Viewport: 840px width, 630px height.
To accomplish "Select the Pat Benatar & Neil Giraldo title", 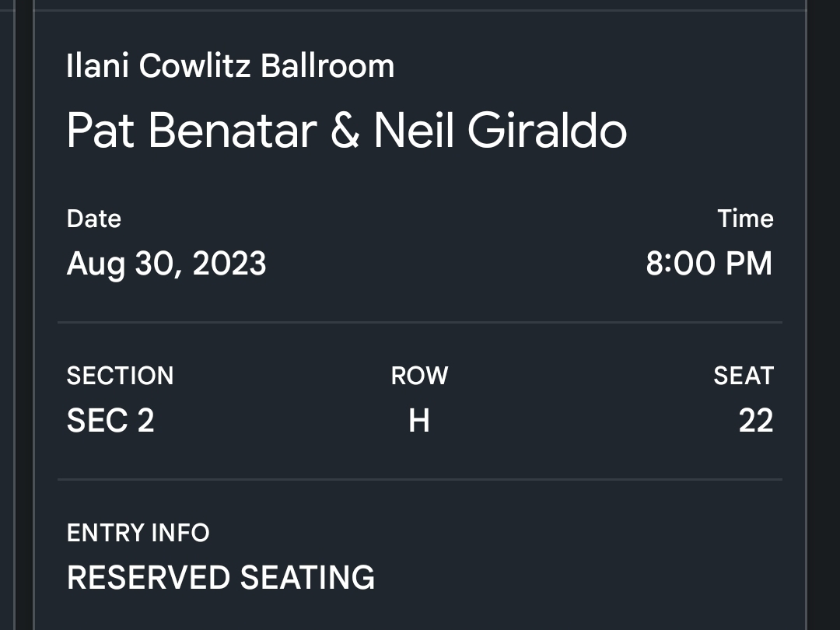I will [347, 130].
